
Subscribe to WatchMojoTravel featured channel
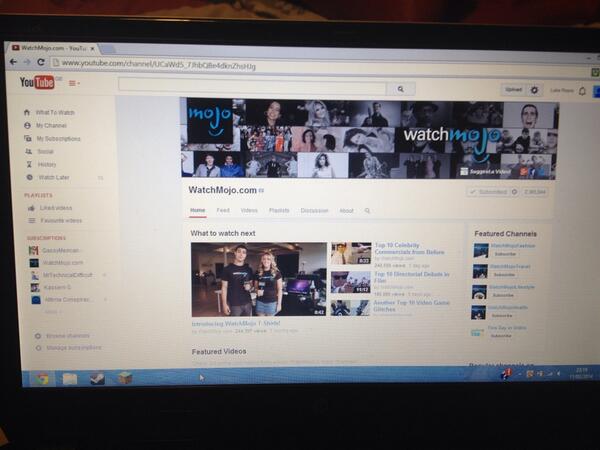click(504, 275)
